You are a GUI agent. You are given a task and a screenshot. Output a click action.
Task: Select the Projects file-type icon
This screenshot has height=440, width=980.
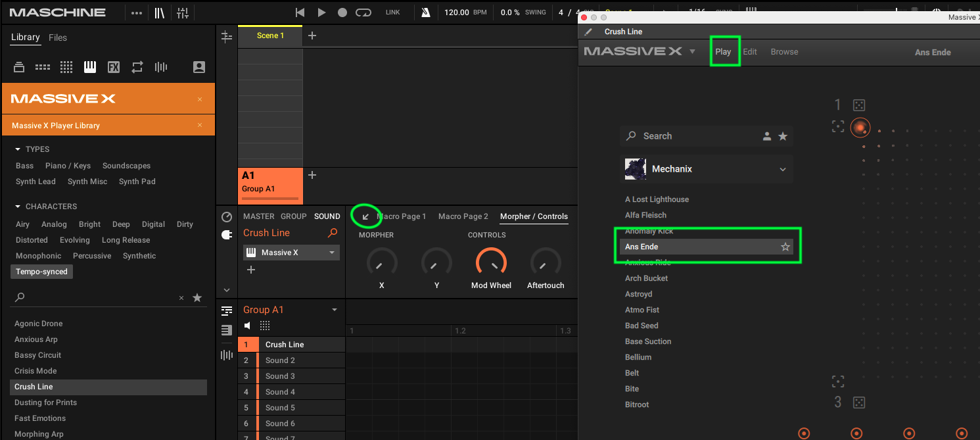[19, 67]
